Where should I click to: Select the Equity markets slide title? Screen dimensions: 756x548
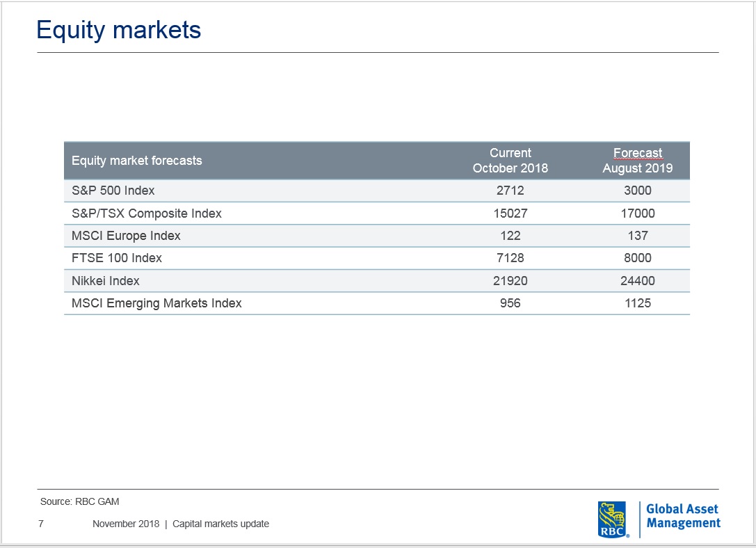118,30
